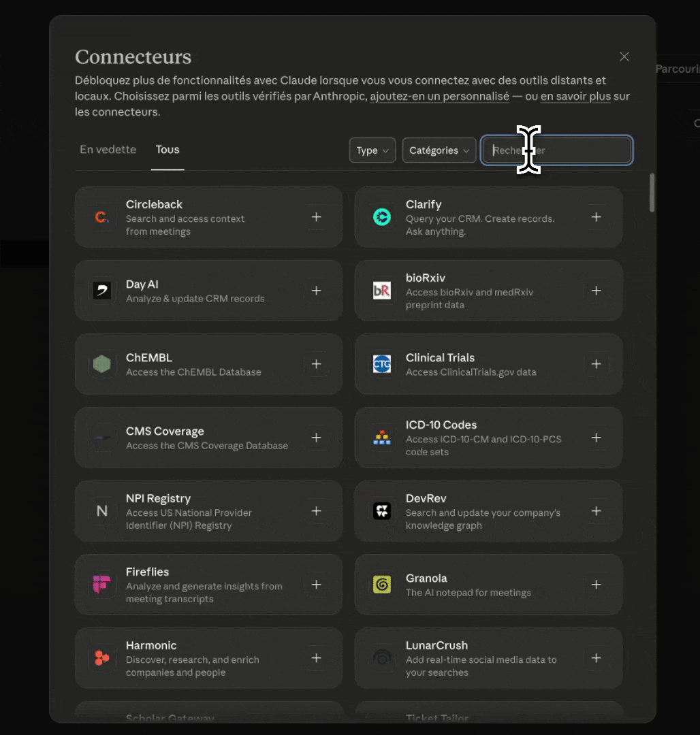700x735 pixels.
Task: Click the Circleback connector icon
Action: pos(101,217)
